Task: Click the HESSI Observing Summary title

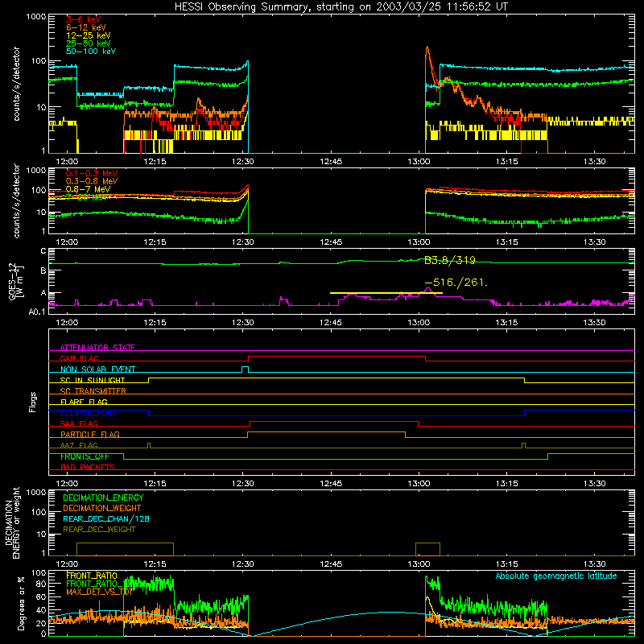Action: coord(341,7)
